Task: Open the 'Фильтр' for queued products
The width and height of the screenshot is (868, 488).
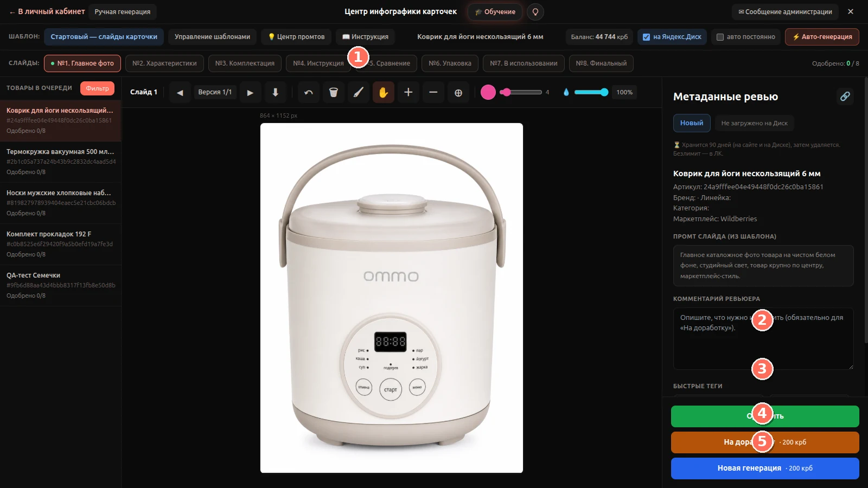Action: coord(97,88)
